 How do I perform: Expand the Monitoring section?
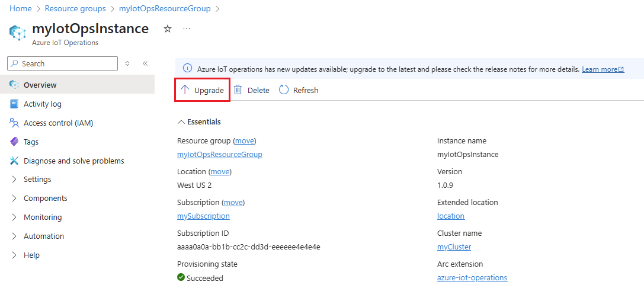point(14,217)
